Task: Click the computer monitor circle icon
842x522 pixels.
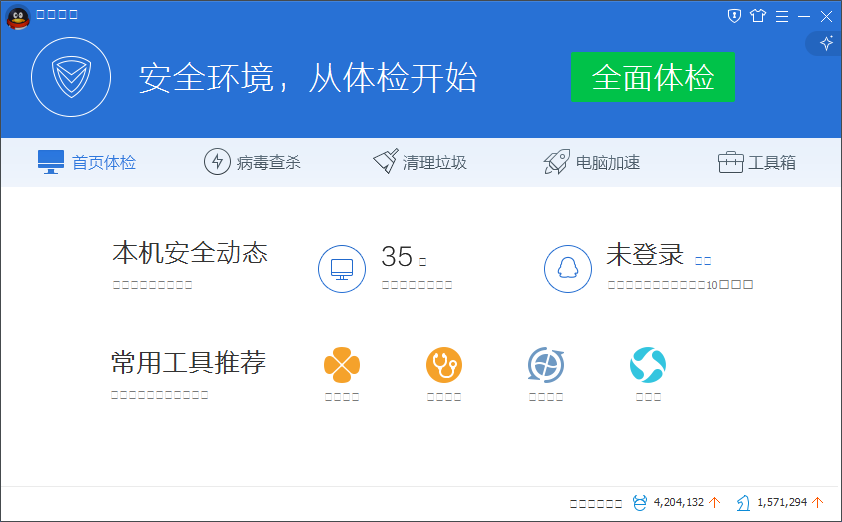Action: coord(342,268)
